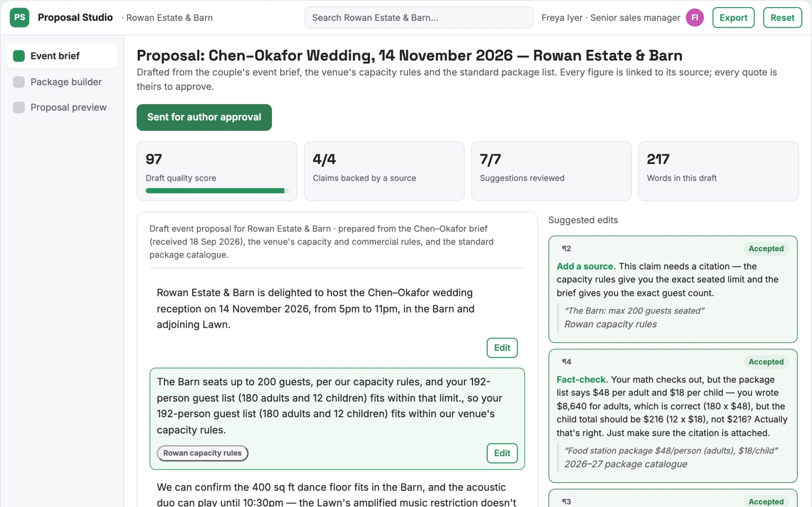
Task: Click the Draft quality score progress bar
Action: [x=217, y=191]
